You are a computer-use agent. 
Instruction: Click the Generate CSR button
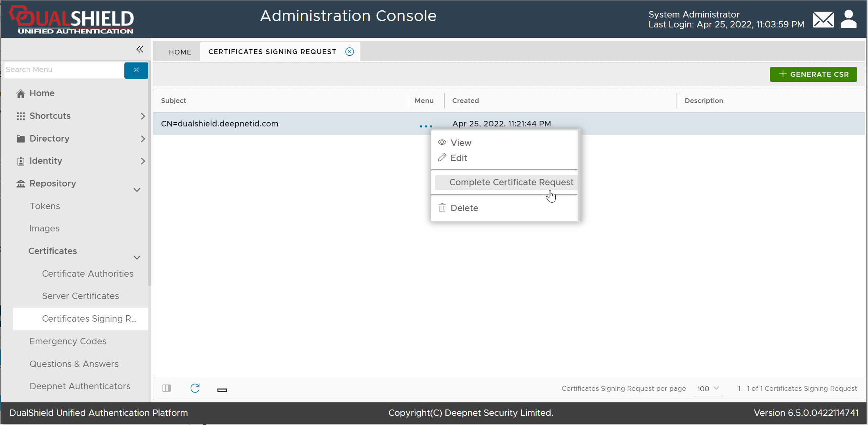813,74
